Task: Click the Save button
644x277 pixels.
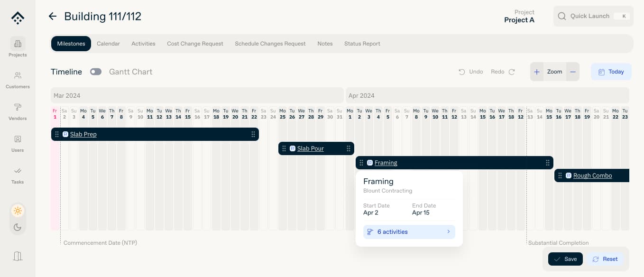Action: pyautogui.click(x=565, y=259)
